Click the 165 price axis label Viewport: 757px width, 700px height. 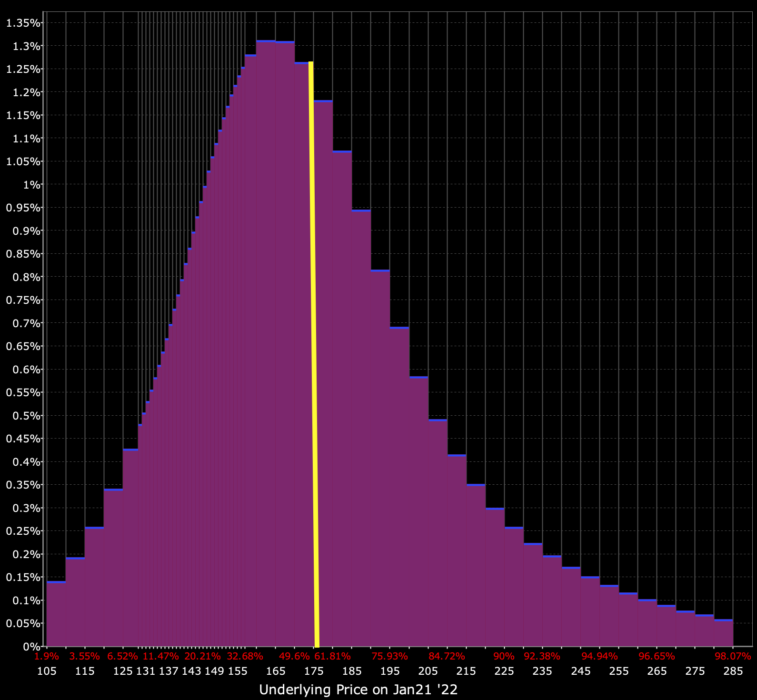(x=276, y=671)
